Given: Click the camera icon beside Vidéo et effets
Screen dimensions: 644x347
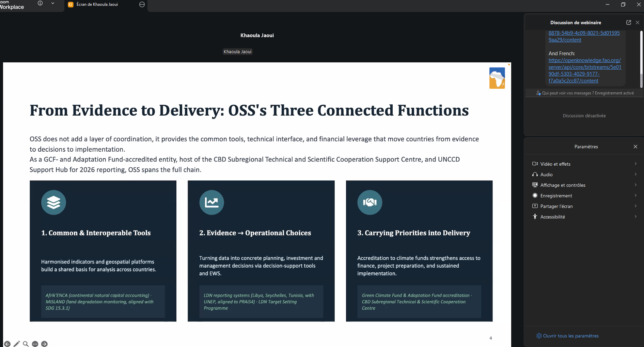Looking at the screenshot, I should click(535, 164).
